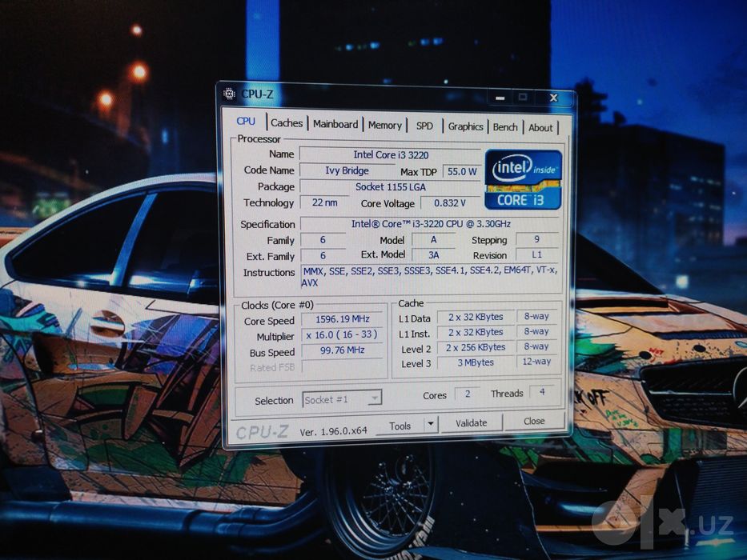Viewport: 747px width, 560px height.
Task: Switch to the Caches tab
Action: click(x=287, y=123)
